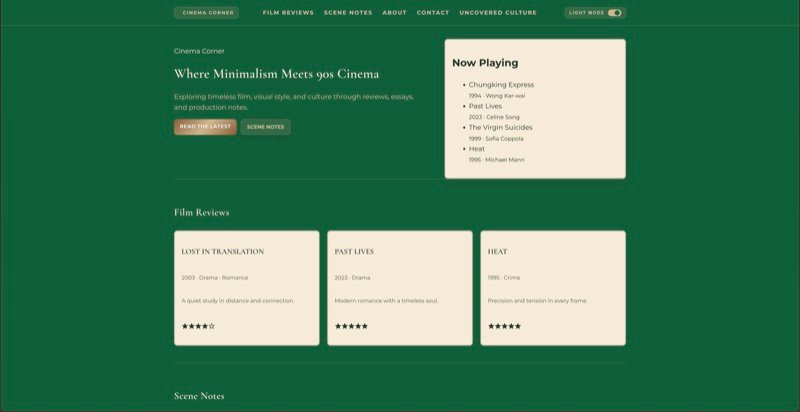Click the Film Reviews section heading

point(202,213)
